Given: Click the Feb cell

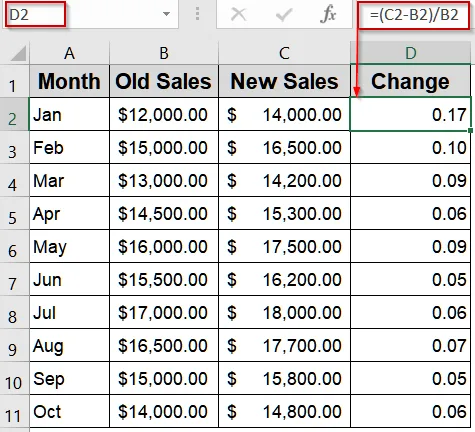Looking at the screenshot, I should pos(69,147).
